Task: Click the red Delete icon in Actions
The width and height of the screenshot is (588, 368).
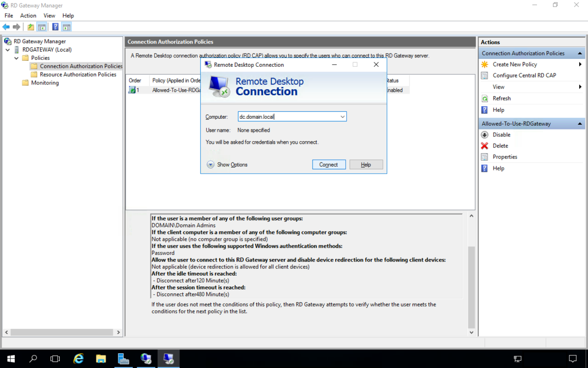Action: pyautogui.click(x=485, y=146)
